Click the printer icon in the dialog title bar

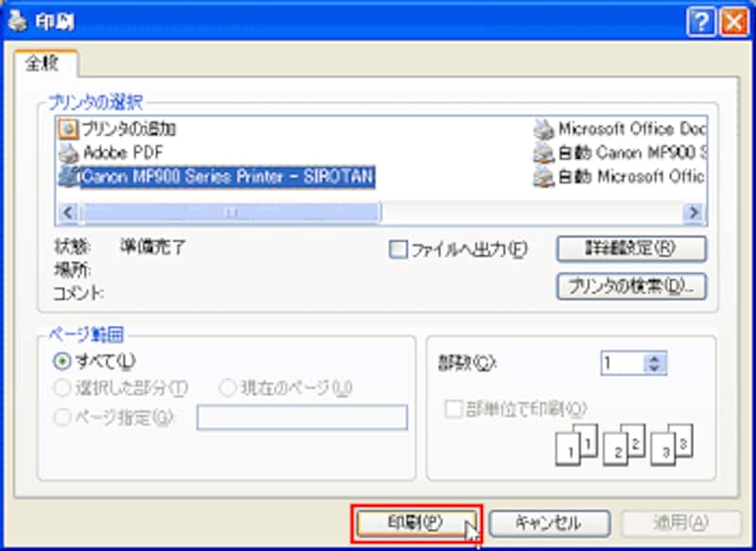tap(17, 22)
